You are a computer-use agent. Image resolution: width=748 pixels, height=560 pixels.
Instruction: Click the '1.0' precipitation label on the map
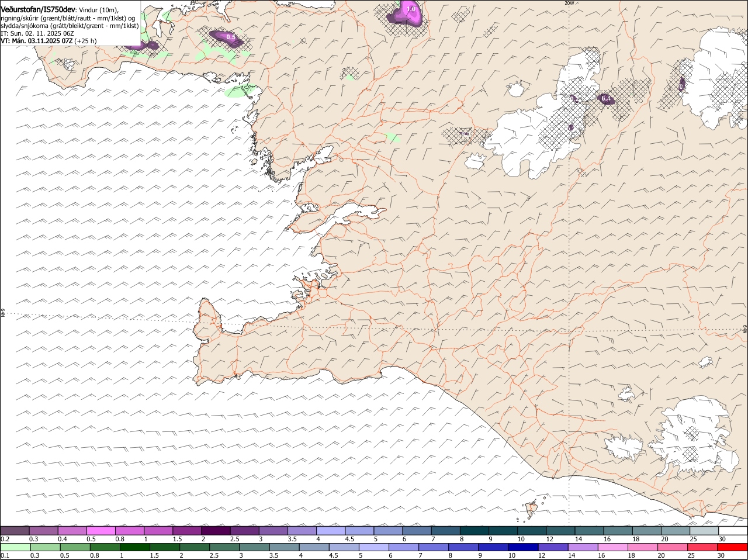410,9
